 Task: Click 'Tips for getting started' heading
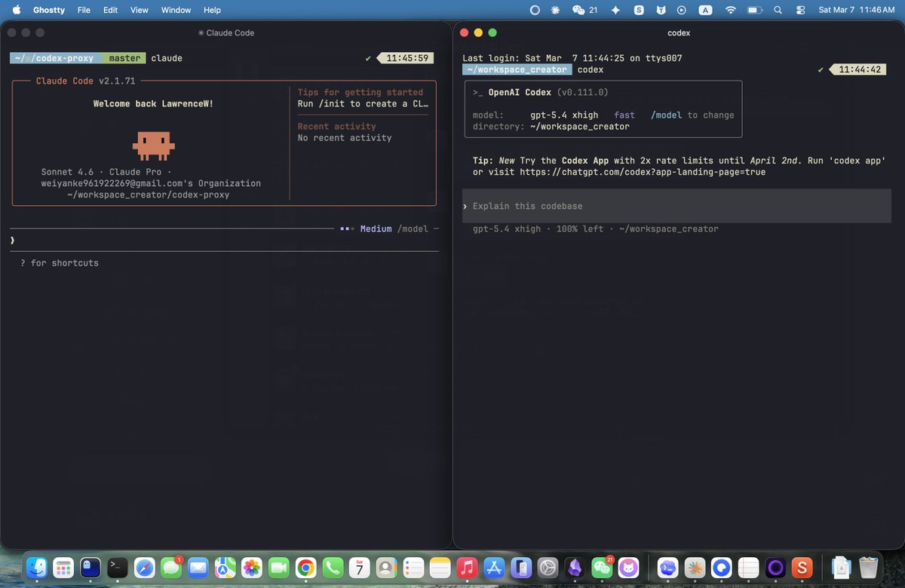click(x=360, y=92)
